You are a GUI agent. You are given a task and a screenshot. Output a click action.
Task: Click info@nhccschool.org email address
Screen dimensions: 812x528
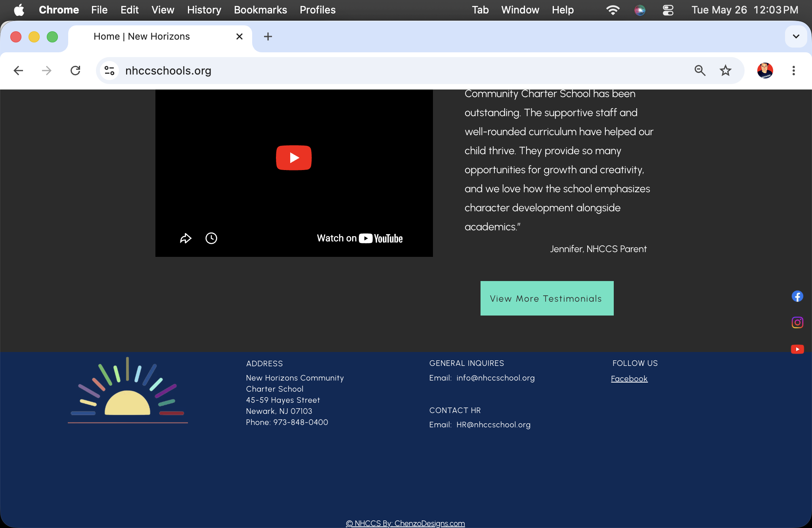tap(496, 378)
